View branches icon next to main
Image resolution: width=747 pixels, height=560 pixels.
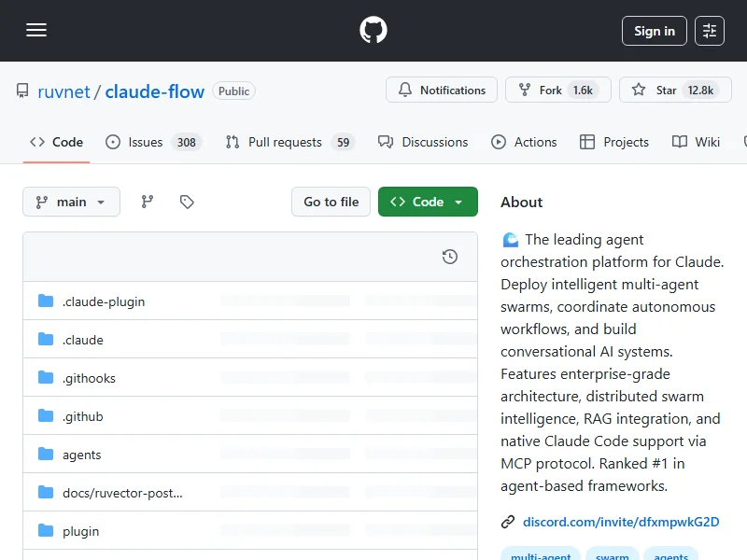coord(148,202)
